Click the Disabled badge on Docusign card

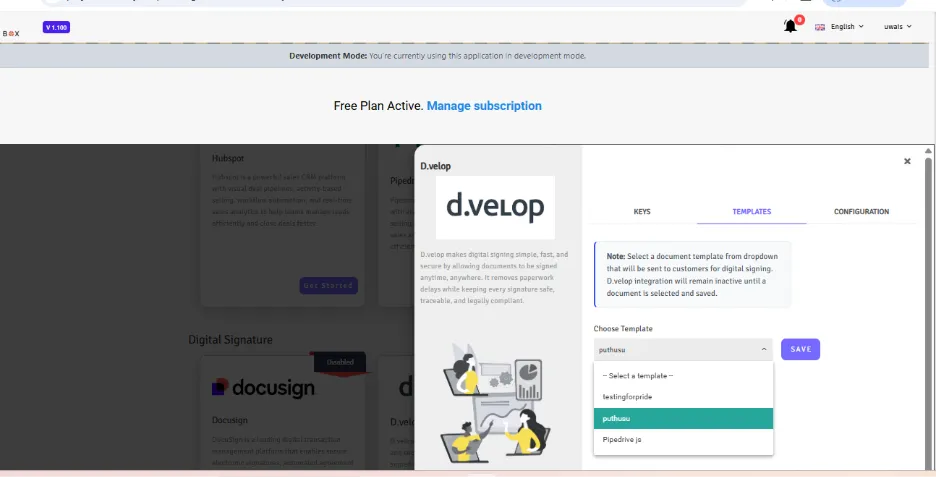pyautogui.click(x=340, y=362)
